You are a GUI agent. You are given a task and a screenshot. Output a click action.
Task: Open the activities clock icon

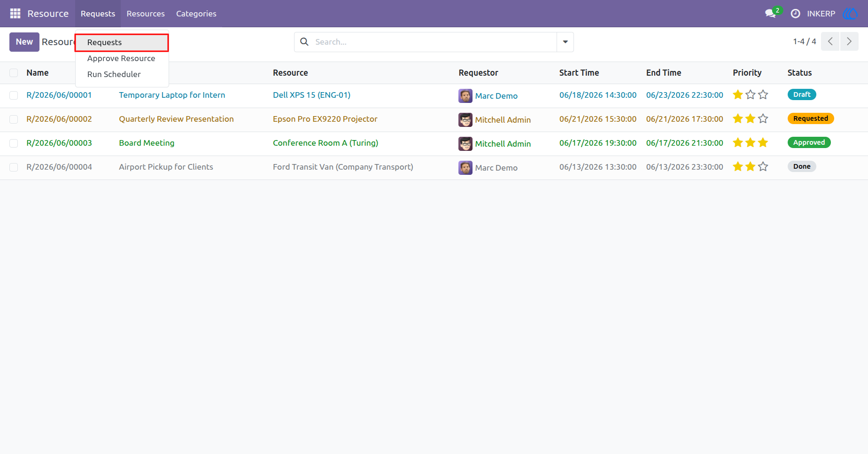pos(795,14)
